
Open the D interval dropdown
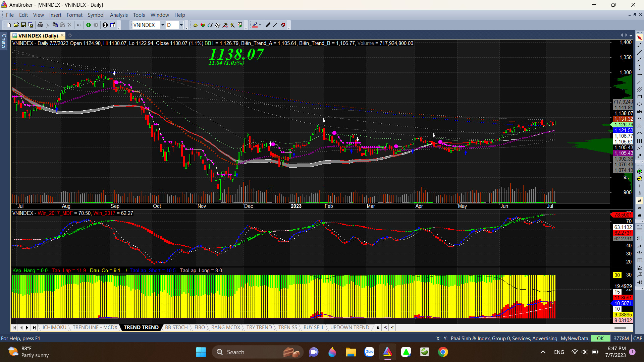181,25
